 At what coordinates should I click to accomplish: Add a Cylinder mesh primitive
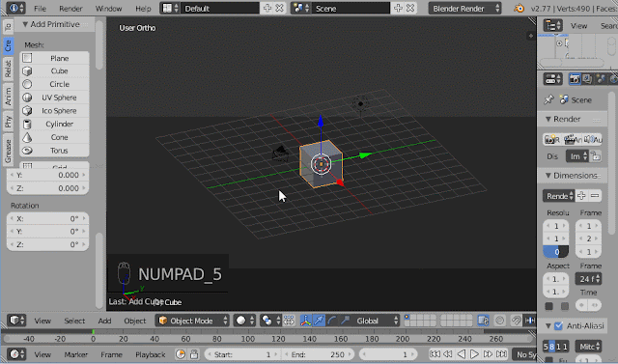[54, 125]
